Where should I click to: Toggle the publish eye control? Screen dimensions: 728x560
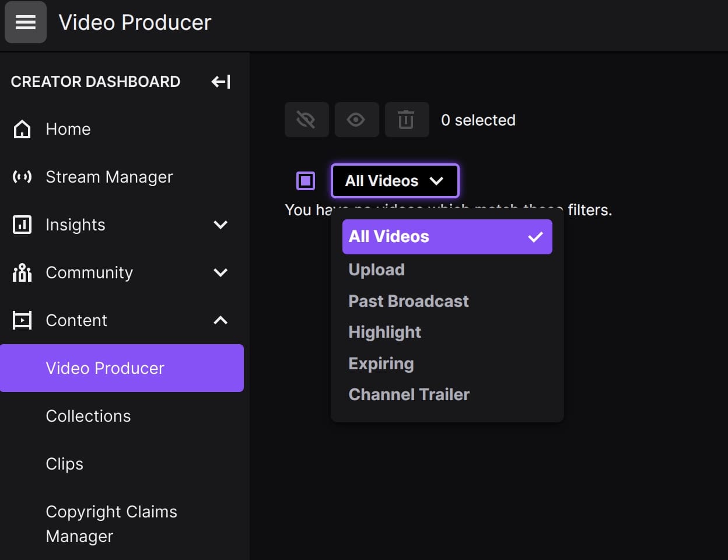click(x=356, y=120)
